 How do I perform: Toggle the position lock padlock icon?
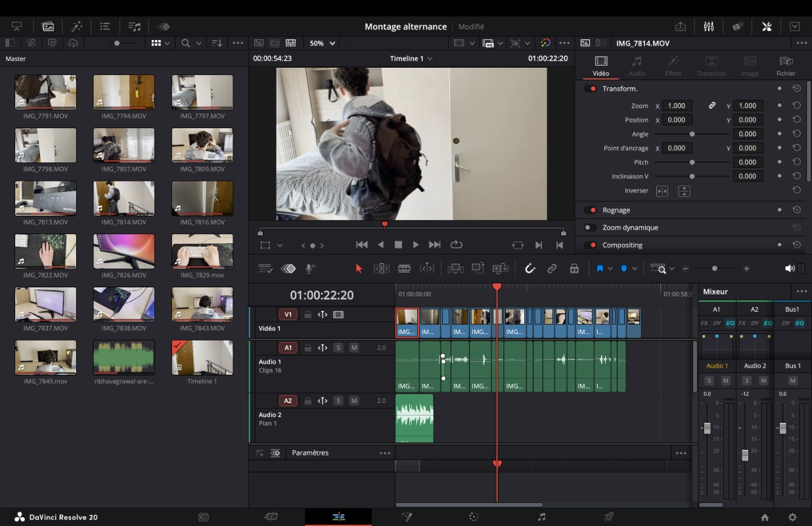click(x=574, y=268)
